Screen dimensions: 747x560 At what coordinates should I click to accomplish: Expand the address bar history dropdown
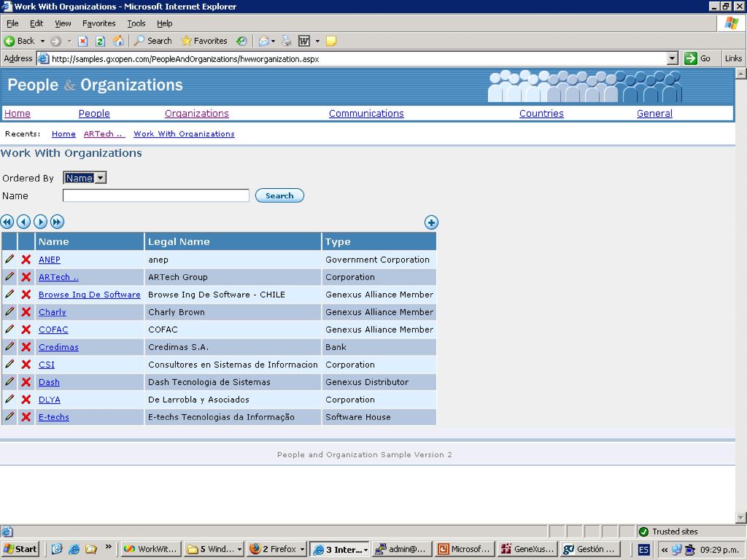672,58
